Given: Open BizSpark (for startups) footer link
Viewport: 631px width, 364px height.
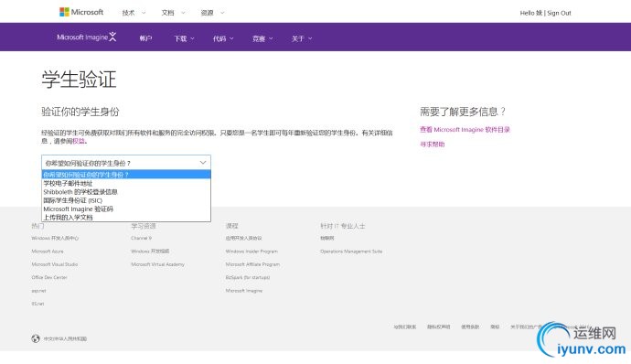Looking at the screenshot, I should click(x=248, y=277).
